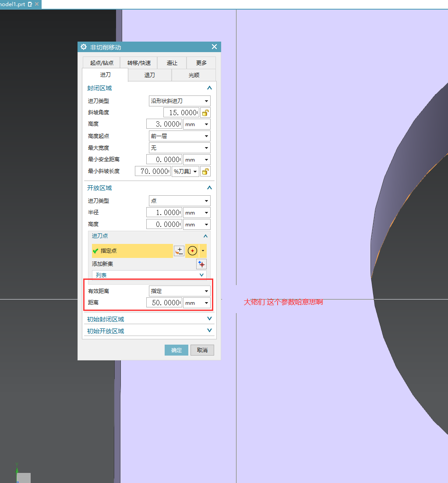The width and height of the screenshot is (448, 483).
Task: Click the model1.prt tab modified icon
Action: [x=30, y=4]
